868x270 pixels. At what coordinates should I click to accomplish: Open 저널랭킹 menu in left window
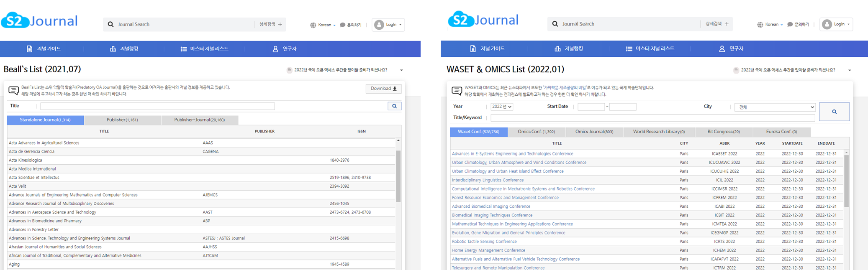pos(124,49)
